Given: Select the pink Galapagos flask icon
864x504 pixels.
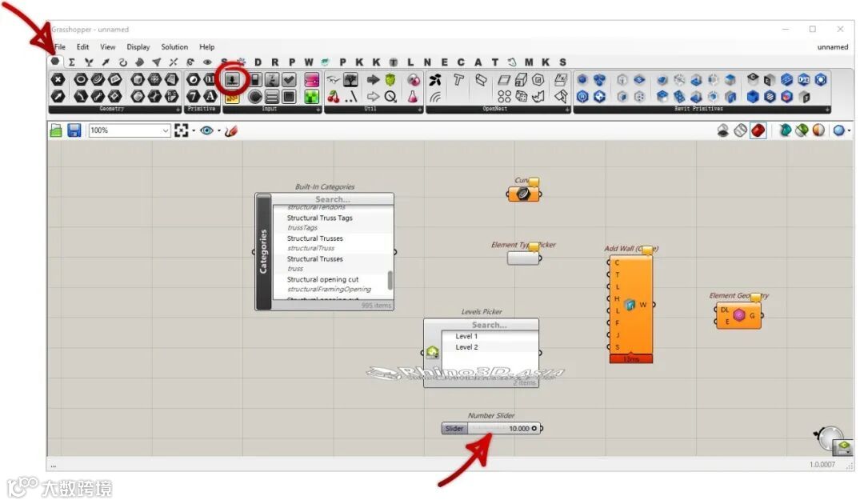Looking at the screenshot, I should (x=414, y=98).
